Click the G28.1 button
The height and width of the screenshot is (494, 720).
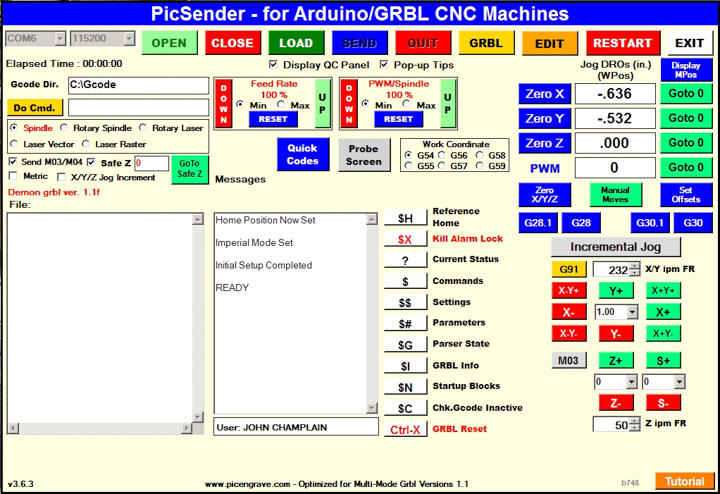click(x=538, y=223)
